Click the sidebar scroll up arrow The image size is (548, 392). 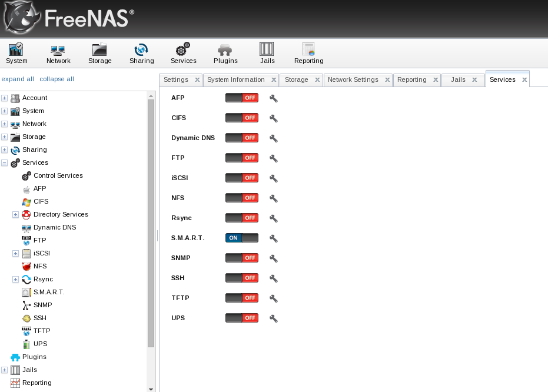point(151,96)
